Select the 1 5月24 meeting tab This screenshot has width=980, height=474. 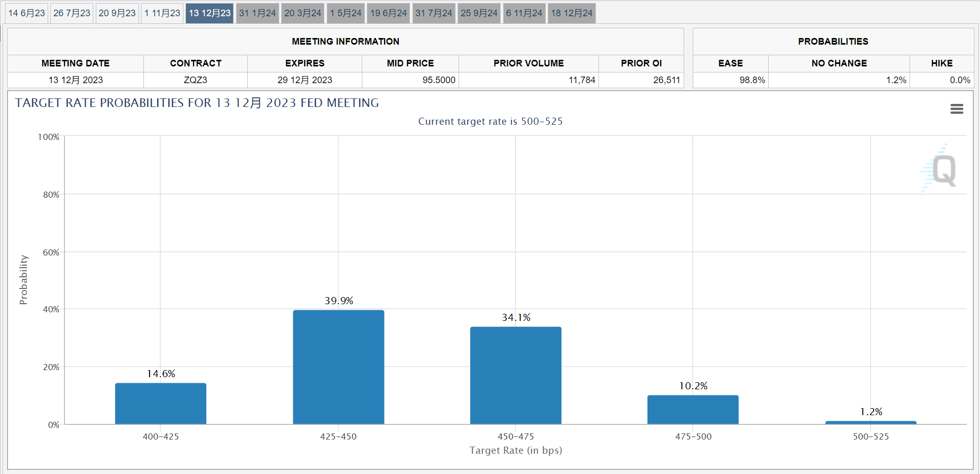click(x=346, y=13)
